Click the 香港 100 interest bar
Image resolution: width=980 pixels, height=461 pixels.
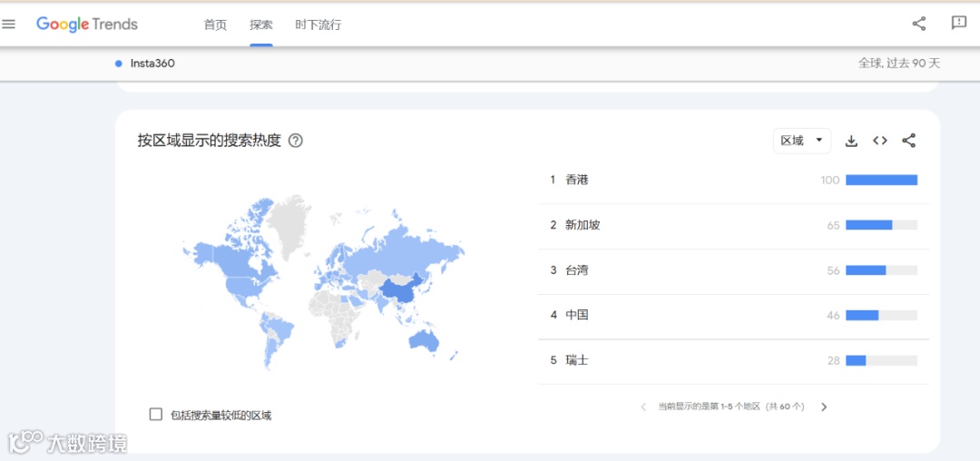[x=881, y=180]
